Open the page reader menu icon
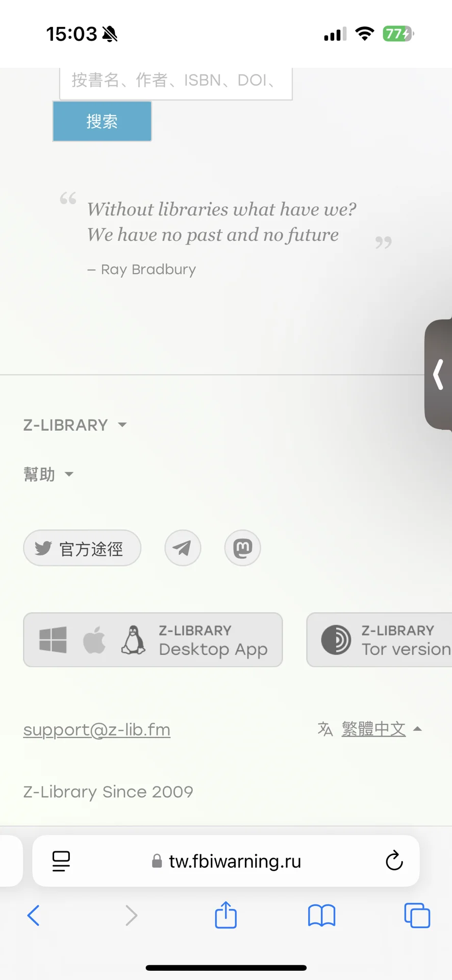 pos(61,861)
